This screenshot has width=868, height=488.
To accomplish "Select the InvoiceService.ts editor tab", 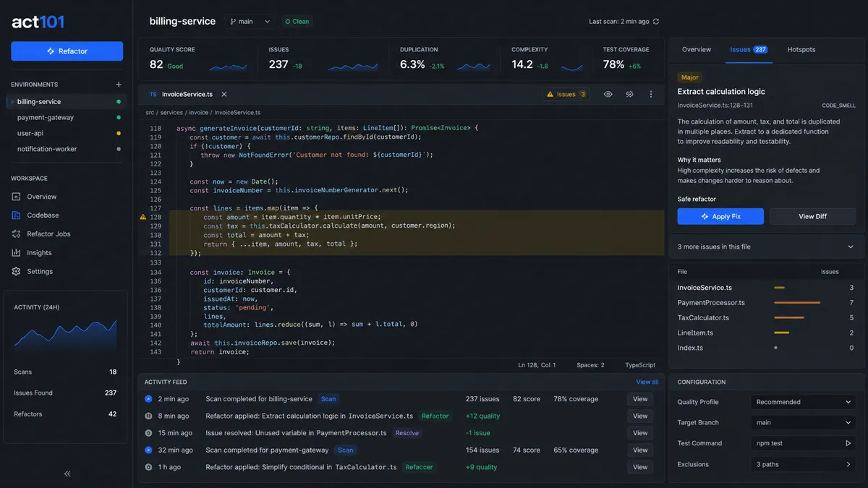I will [187, 94].
